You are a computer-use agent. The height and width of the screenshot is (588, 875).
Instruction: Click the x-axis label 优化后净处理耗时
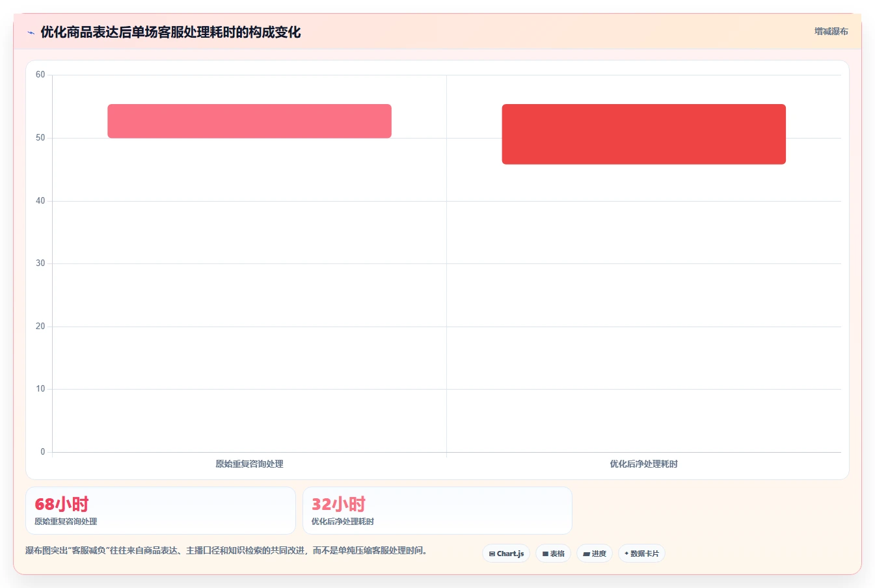[x=643, y=464]
